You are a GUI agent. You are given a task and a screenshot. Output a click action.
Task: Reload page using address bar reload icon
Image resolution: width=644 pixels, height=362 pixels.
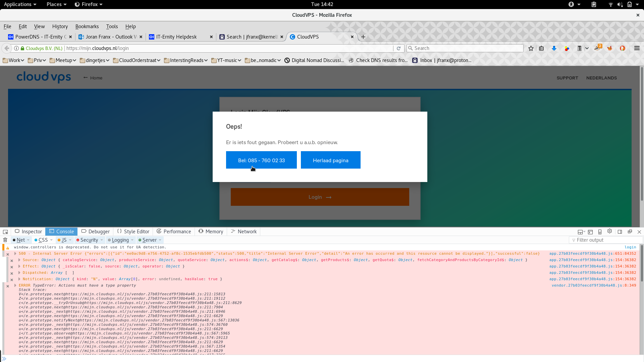point(399,48)
